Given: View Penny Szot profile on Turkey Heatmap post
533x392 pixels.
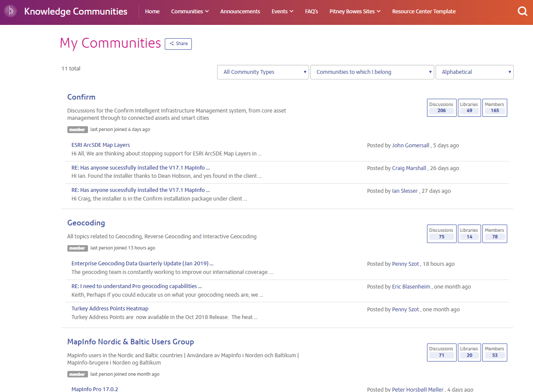Looking at the screenshot, I should pyautogui.click(x=406, y=310).
